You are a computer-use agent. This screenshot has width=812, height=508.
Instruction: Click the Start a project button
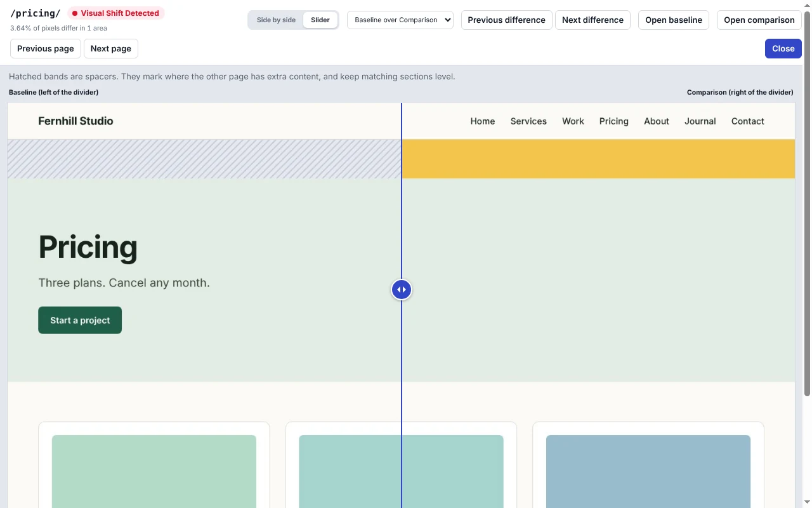(80, 320)
